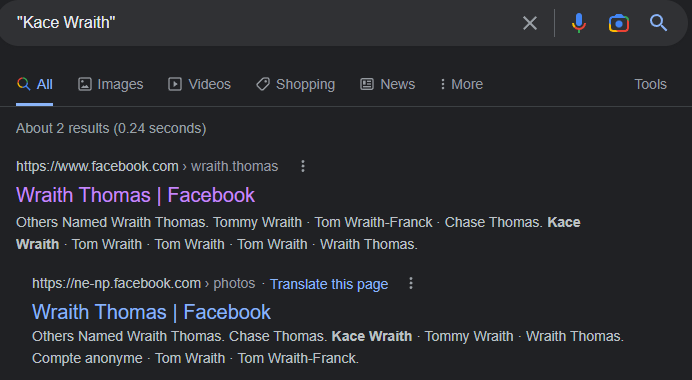The width and height of the screenshot is (692, 380).
Task: Expand the More search categories menu
Action: pyautogui.click(x=461, y=84)
